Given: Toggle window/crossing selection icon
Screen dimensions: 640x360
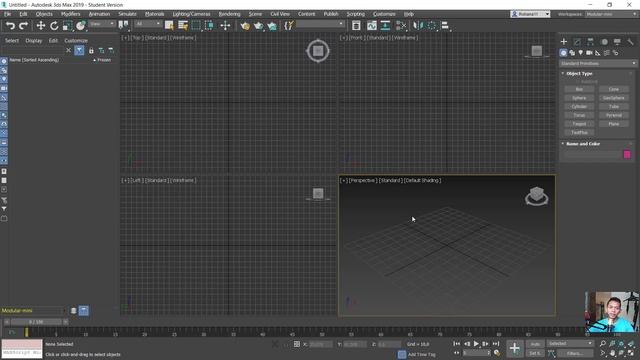Looking at the screenshot, I should click(x=209, y=26).
